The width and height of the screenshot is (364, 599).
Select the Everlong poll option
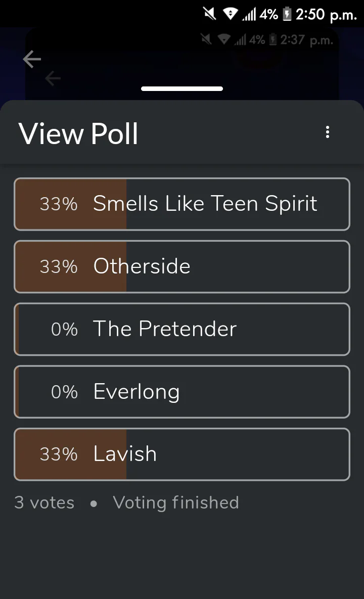pos(182,392)
